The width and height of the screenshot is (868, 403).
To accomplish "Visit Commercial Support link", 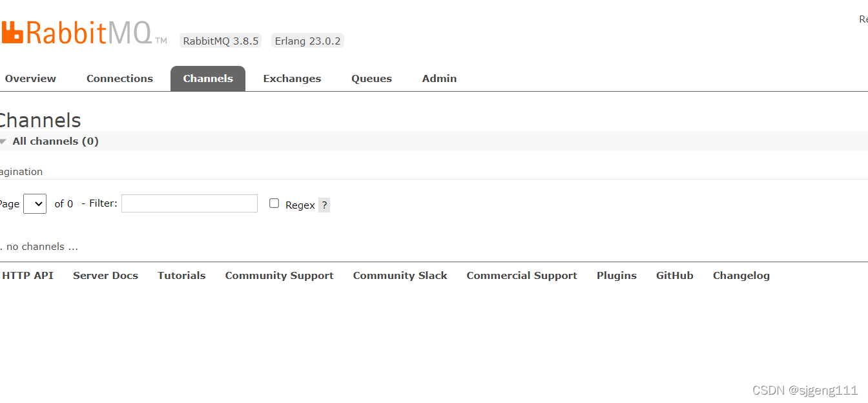I will click(522, 276).
